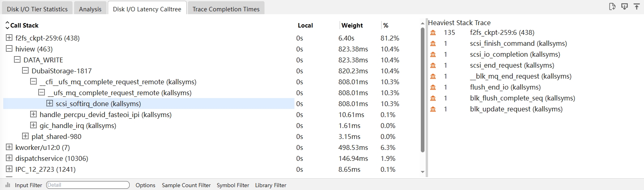
Task: Click the orange library icon beside flush_end_io
Action: click(x=433, y=87)
